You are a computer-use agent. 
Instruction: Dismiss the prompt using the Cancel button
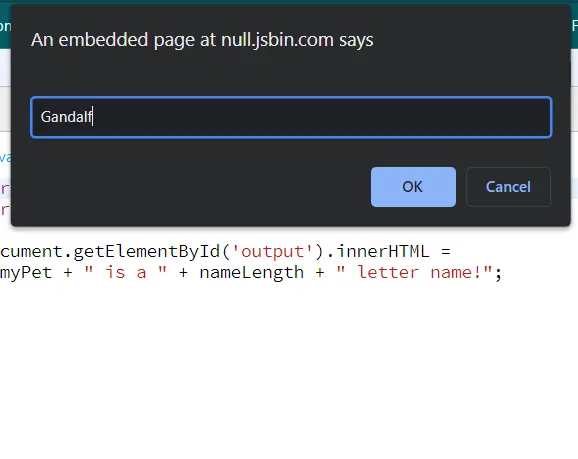pos(508,187)
